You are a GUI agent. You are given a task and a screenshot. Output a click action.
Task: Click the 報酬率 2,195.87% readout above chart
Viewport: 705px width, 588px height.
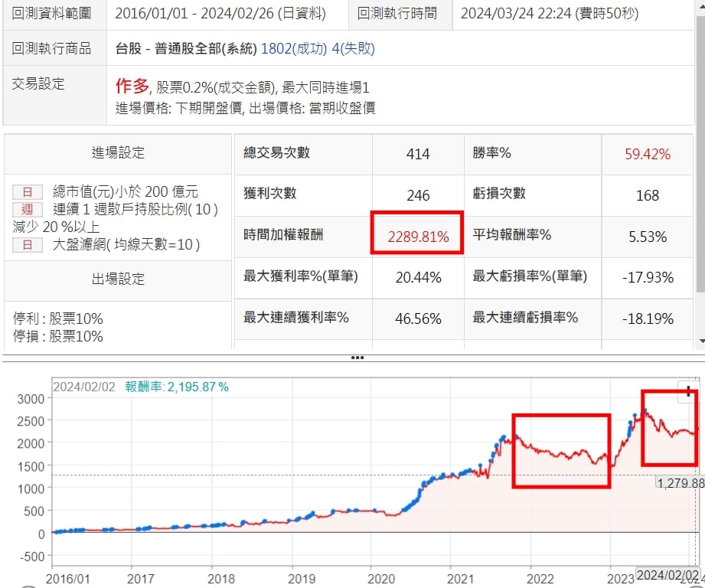coord(176,387)
